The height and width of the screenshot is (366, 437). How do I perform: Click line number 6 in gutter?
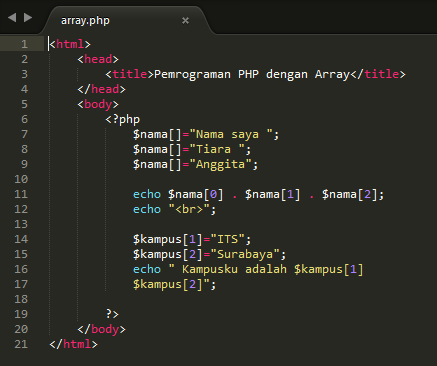pos(24,119)
